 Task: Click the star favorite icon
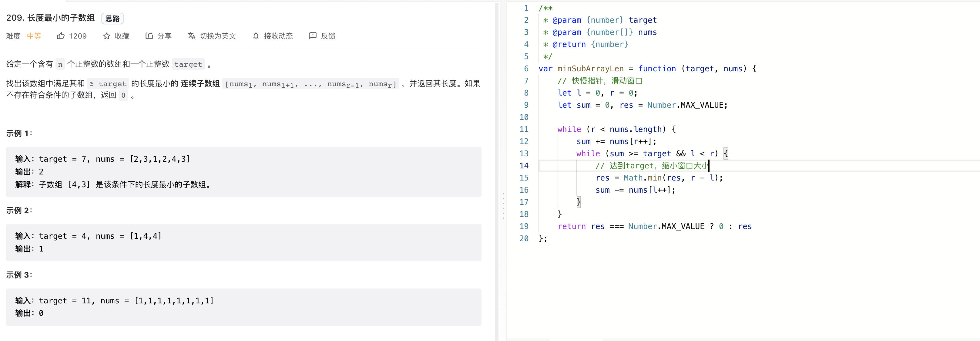tap(106, 36)
